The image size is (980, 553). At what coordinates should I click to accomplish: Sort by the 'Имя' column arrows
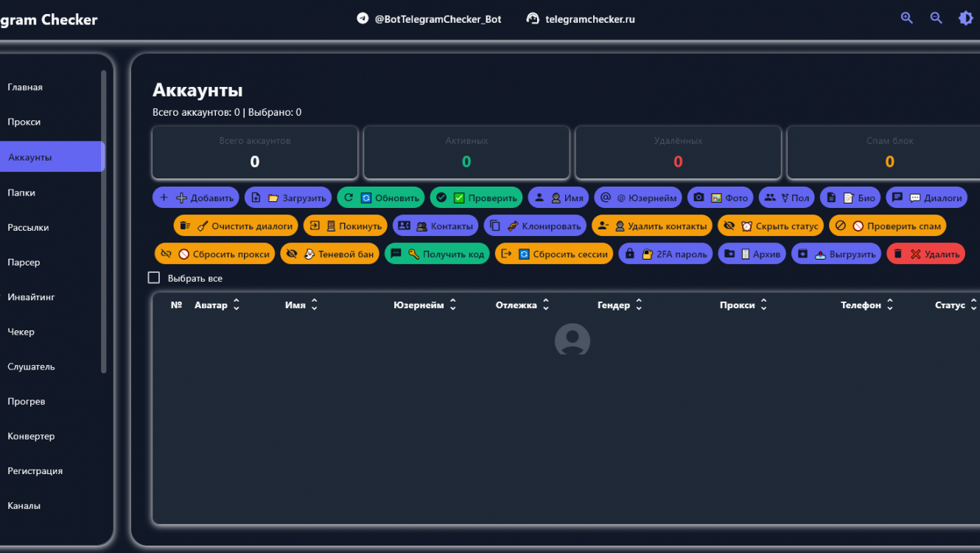(x=315, y=305)
